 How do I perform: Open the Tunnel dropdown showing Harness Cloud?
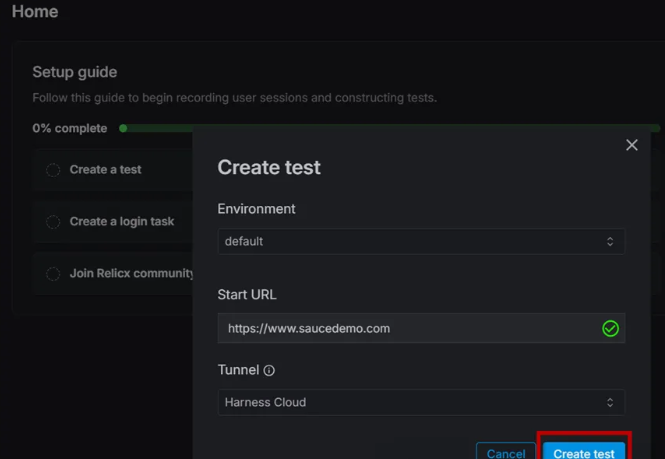coord(421,402)
